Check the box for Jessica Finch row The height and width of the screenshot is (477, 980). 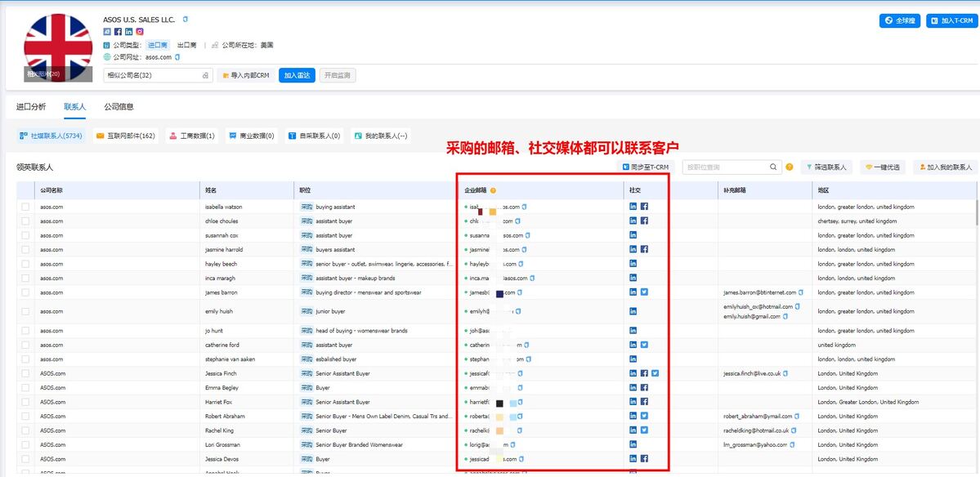(x=26, y=374)
